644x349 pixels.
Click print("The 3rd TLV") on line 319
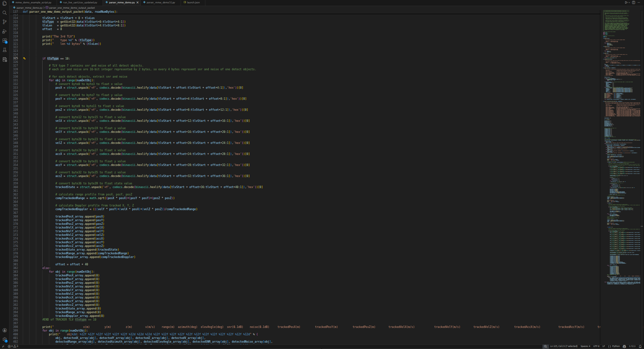coord(59,36)
